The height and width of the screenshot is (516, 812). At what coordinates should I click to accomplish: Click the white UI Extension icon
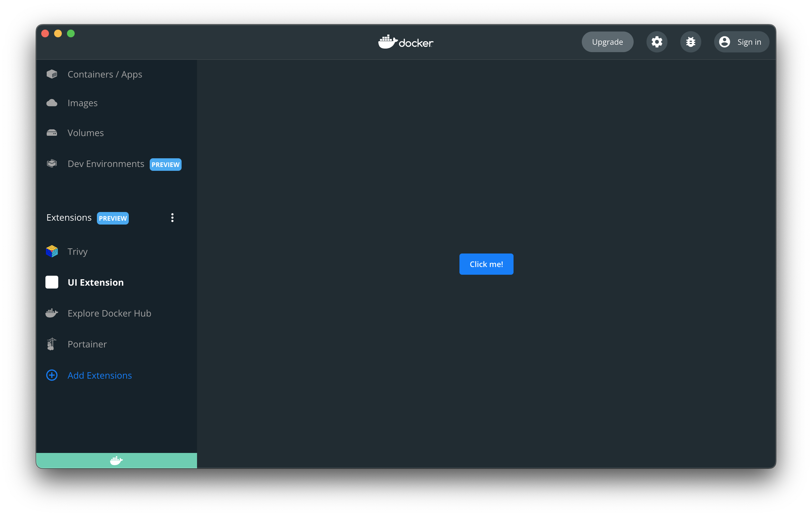point(52,282)
